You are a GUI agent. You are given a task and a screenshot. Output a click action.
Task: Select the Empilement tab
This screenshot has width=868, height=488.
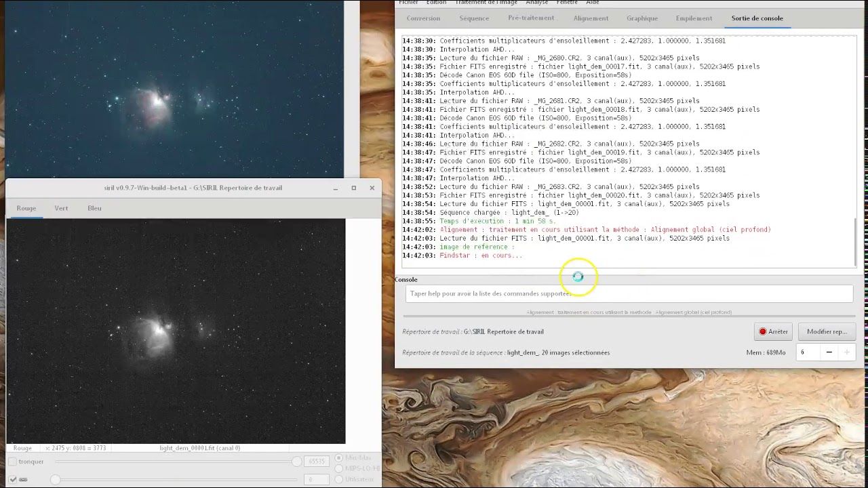click(694, 18)
